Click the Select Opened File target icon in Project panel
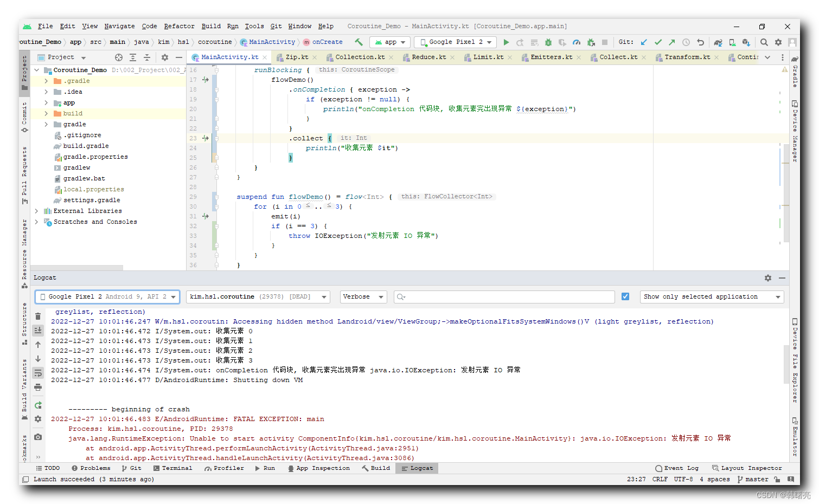This screenshot has width=819, height=504. (x=119, y=57)
